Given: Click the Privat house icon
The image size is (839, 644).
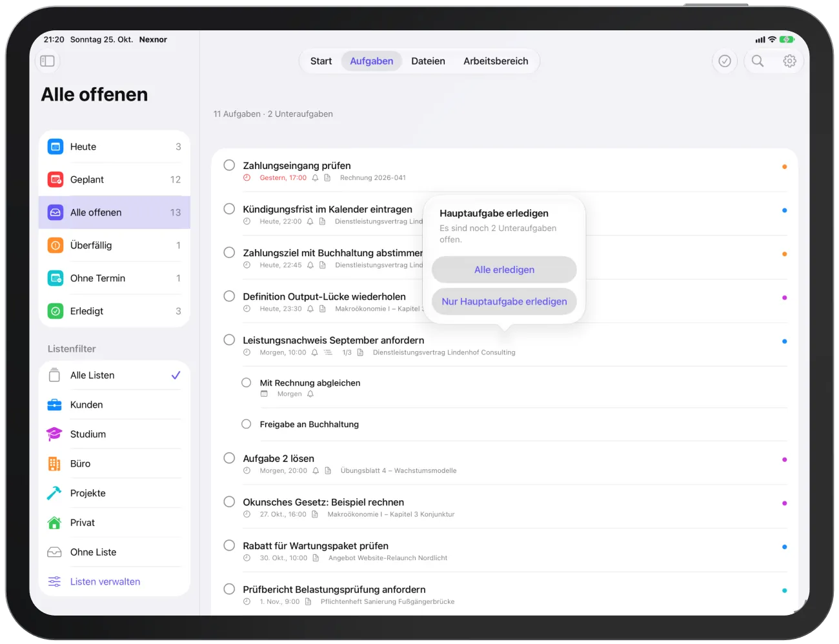Looking at the screenshot, I should [x=55, y=523].
